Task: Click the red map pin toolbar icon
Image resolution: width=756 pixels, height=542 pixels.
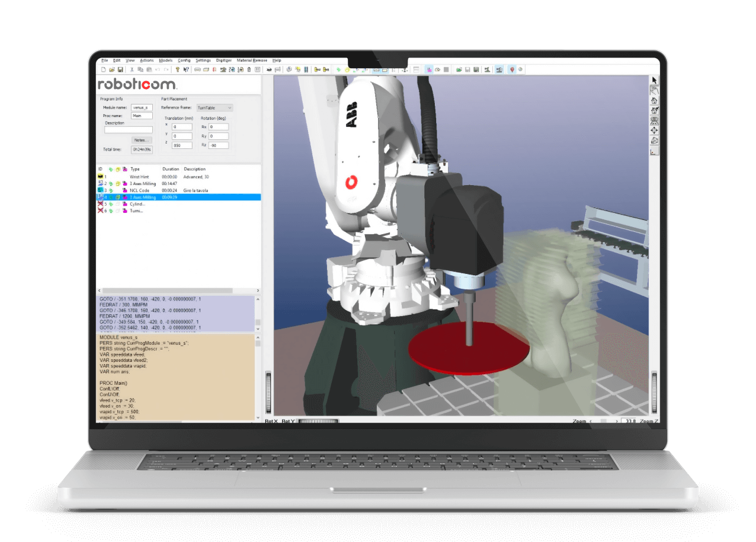Action: click(x=512, y=70)
